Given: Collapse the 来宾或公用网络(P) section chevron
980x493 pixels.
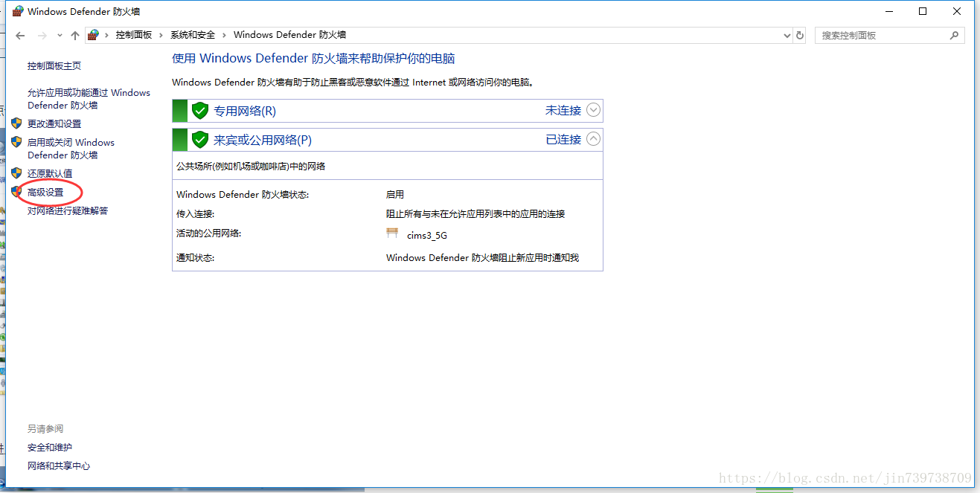Looking at the screenshot, I should 593,138.
